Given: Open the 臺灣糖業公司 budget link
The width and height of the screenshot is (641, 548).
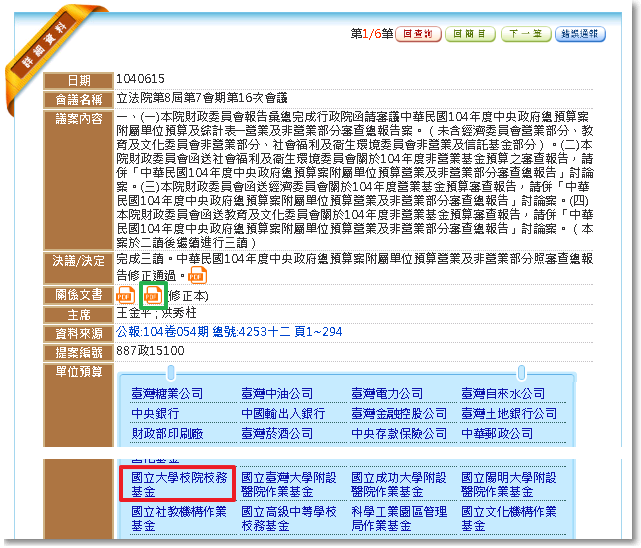Looking at the screenshot, I should pyautogui.click(x=167, y=394).
